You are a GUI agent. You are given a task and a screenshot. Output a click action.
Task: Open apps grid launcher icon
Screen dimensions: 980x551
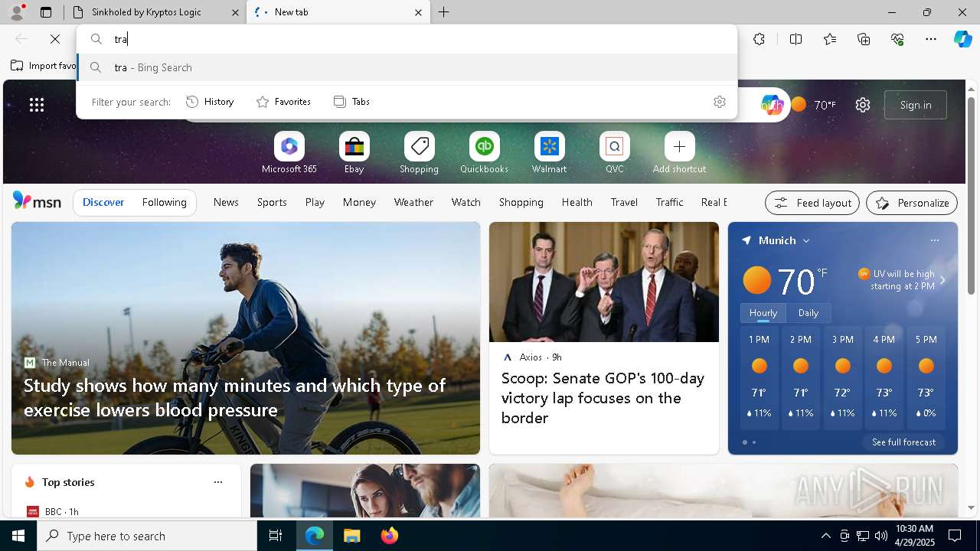(x=37, y=105)
